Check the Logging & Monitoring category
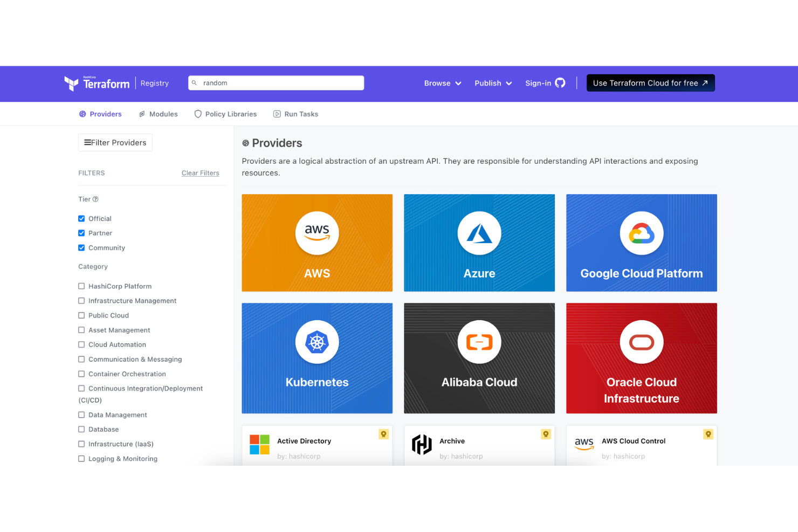Image resolution: width=798 pixels, height=532 pixels. tap(81, 459)
